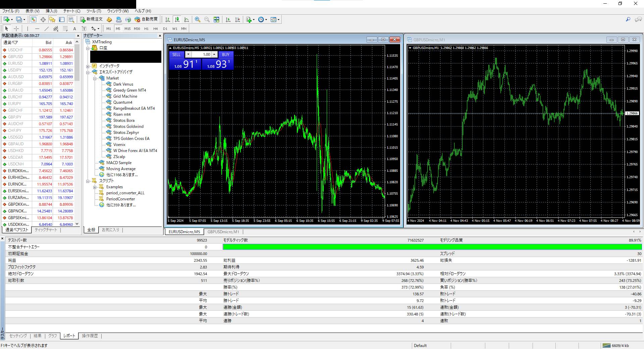This screenshot has width=644, height=349.
Task: Open the Data Window icon
Action: pos(43,19)
